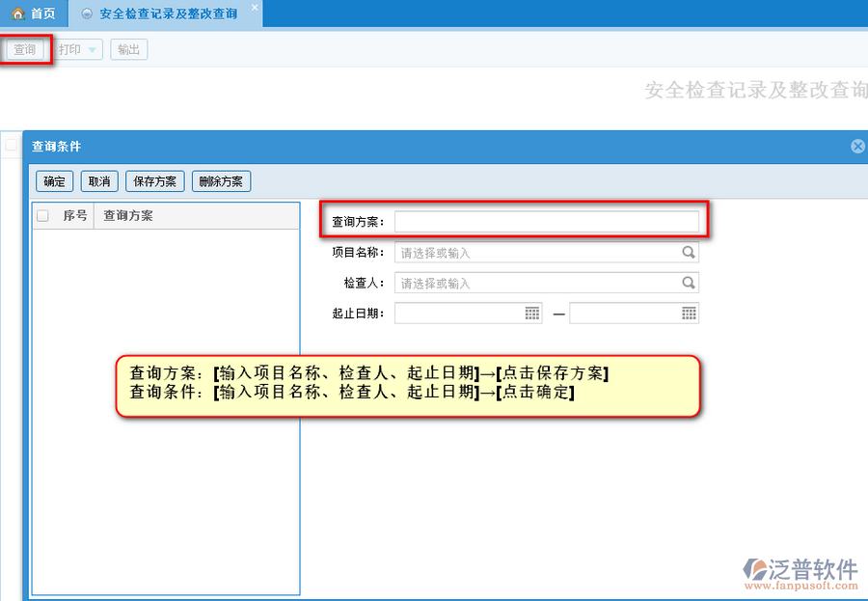Viewport: 868px width, 601px height.
Task: Click the circle icon on the active tab
Action: pos(87,14)
